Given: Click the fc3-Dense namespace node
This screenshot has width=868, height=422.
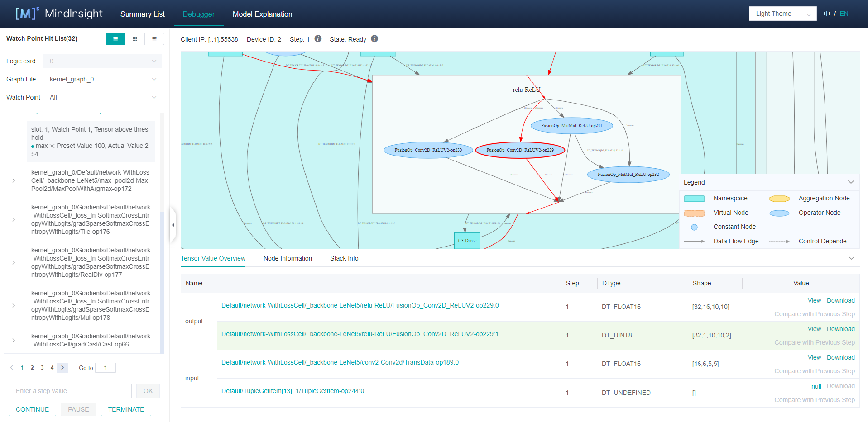Looking at the screenshot, I should [x=467, y=241].
